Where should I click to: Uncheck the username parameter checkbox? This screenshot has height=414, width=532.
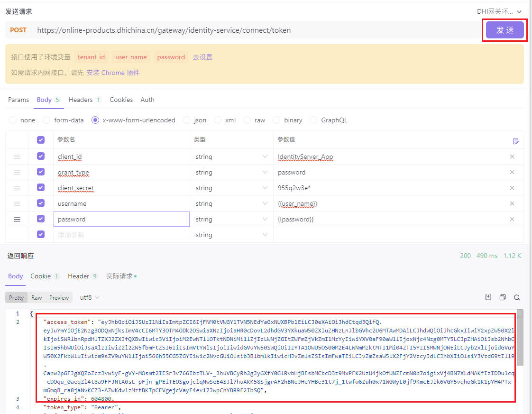tap(41, 203)
